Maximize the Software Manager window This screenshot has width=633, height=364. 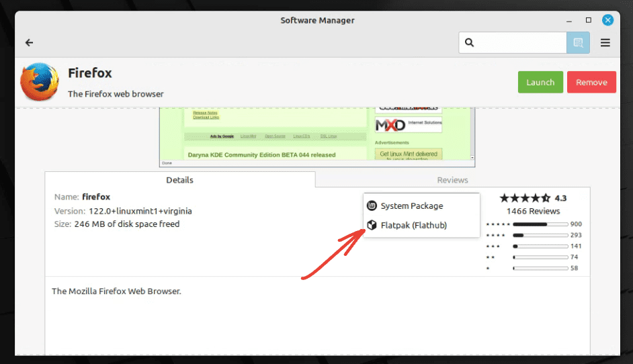tap(589, 20)
